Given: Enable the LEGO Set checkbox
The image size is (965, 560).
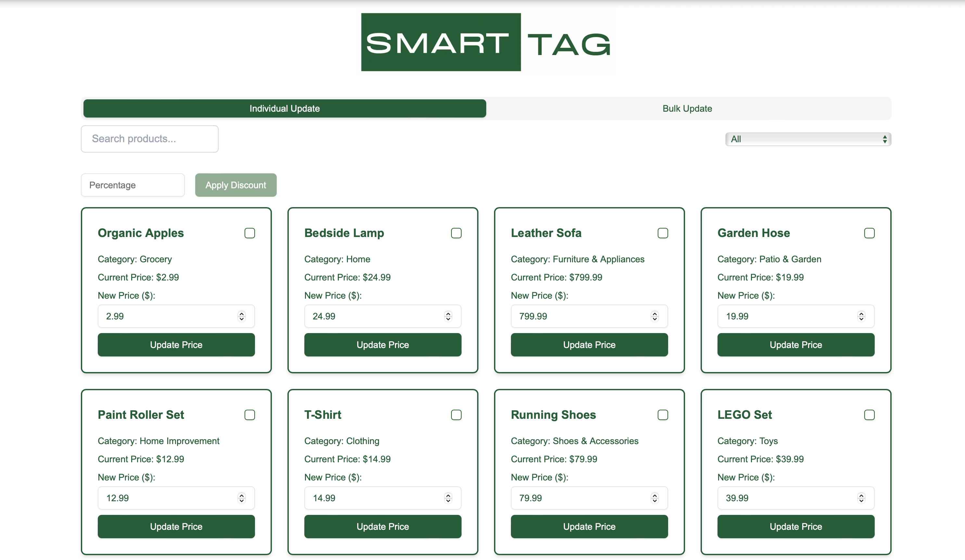Looking at the screenshot, I should 869,415.
